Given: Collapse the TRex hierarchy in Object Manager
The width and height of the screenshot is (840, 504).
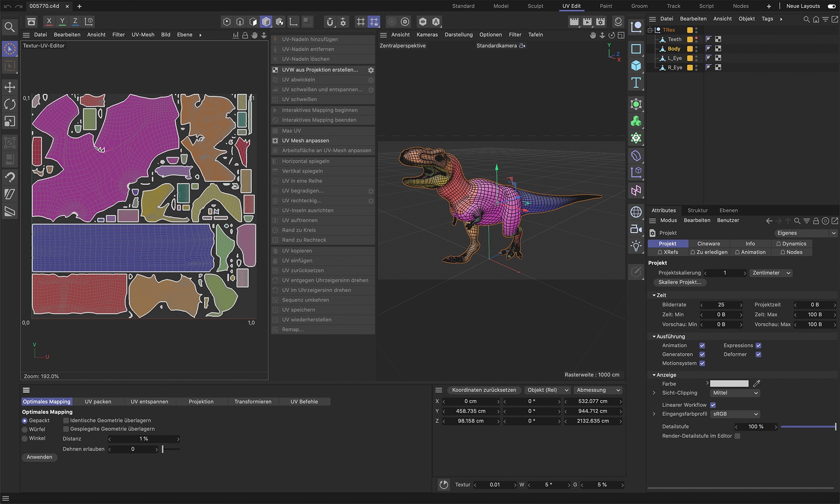Looking at the screenshot, I should click(650, 30).
